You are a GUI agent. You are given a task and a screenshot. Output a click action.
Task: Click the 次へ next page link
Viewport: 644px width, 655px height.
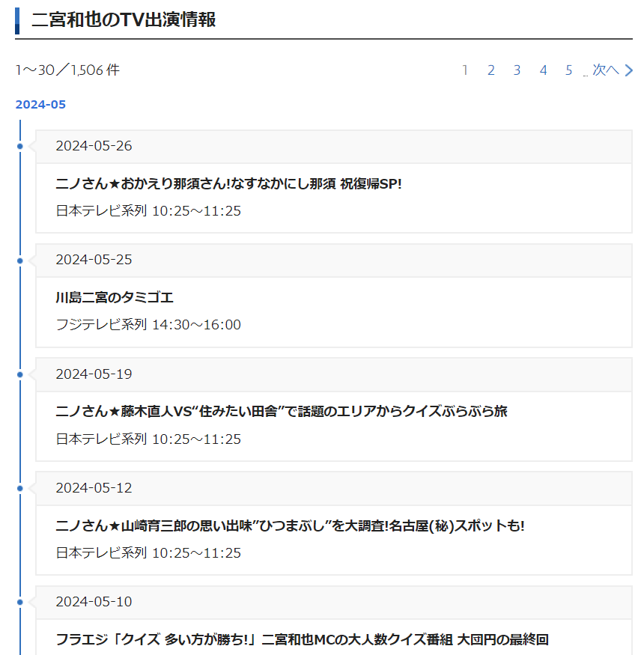coord(613,70)
